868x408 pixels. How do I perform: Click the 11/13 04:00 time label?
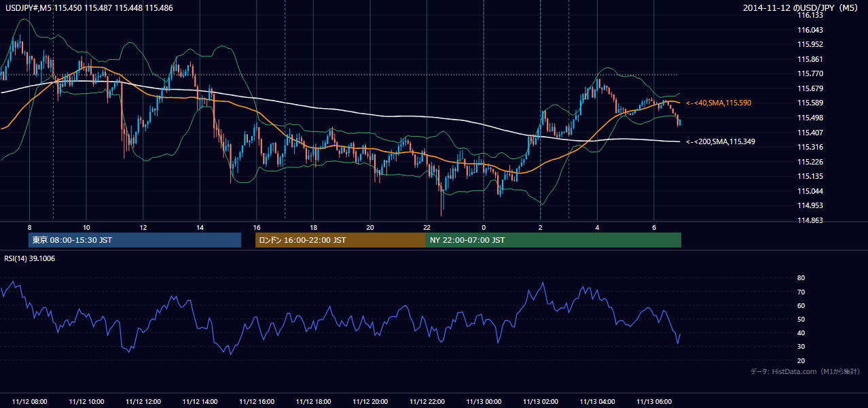597,402
